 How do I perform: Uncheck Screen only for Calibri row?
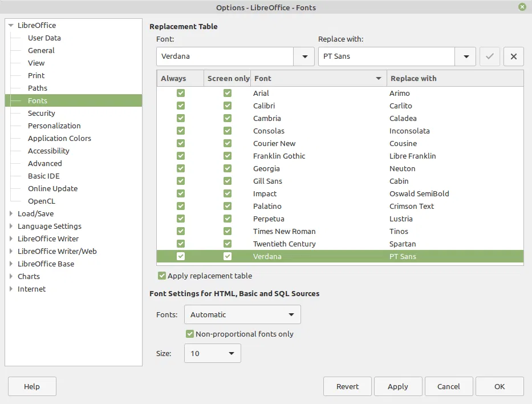(228, 106)
